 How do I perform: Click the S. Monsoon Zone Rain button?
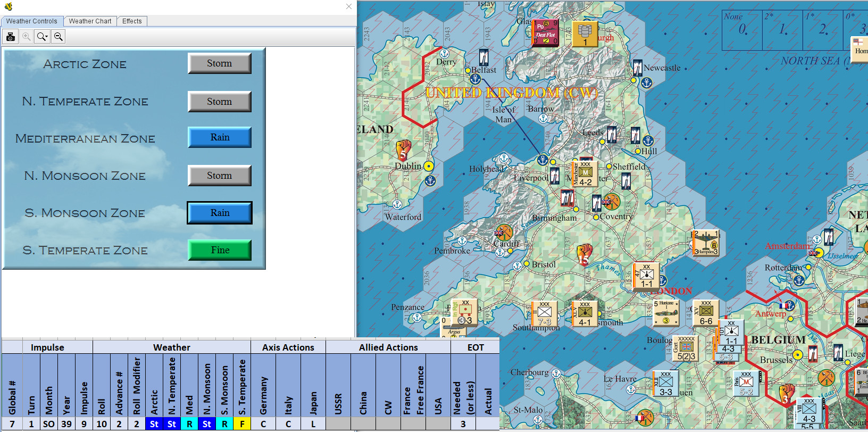pos(219,213)
